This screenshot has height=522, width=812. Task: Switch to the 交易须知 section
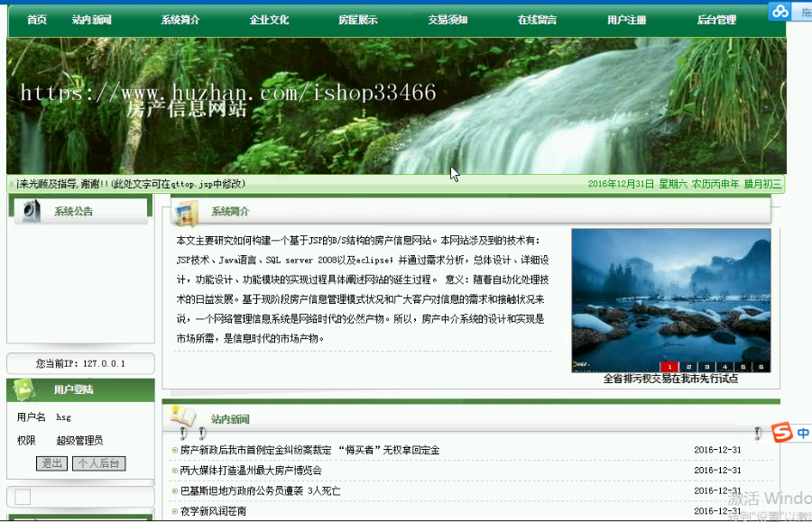pos(448,18)
